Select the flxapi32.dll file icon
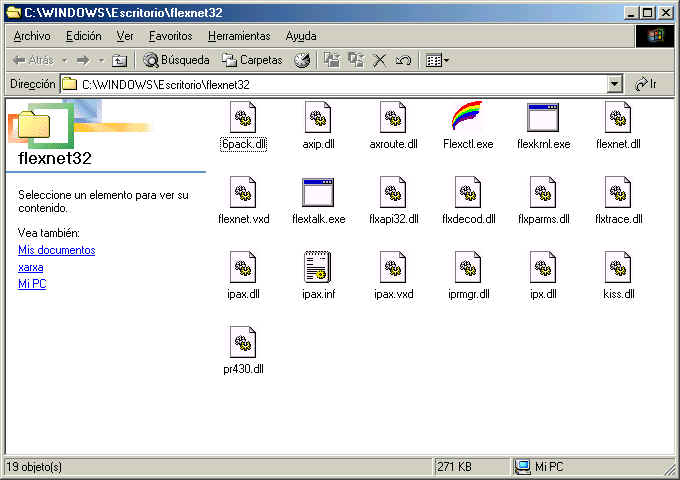Image resolution: width=680 pixels, height=480 pixels. [x=393, y=192]
